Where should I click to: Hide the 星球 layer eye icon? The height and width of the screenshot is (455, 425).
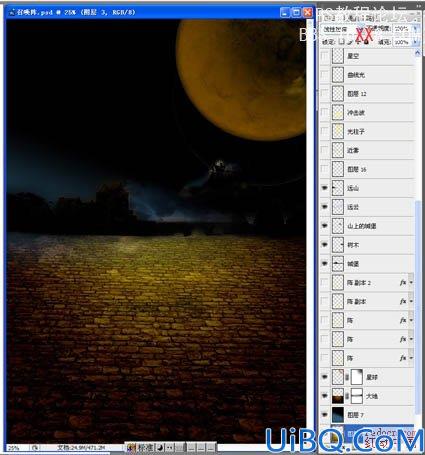click(x=324, y=377)
